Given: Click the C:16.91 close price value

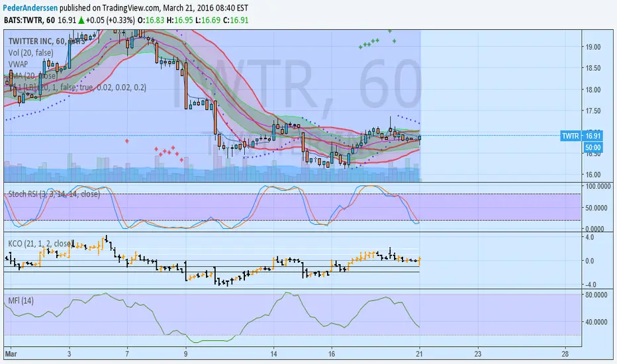Looking at the screenshot, I should [235, 20].
